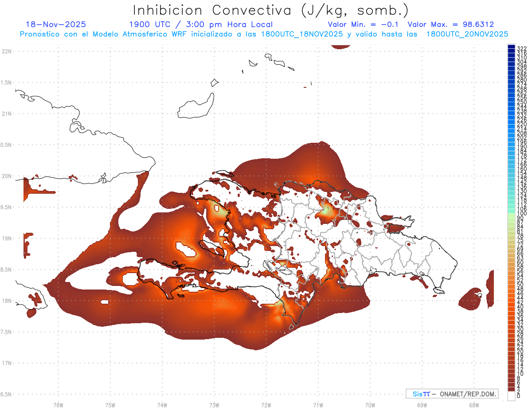Click the '75W' longitude label
Viewport: 532px width, 411px height.
[110, 405]
